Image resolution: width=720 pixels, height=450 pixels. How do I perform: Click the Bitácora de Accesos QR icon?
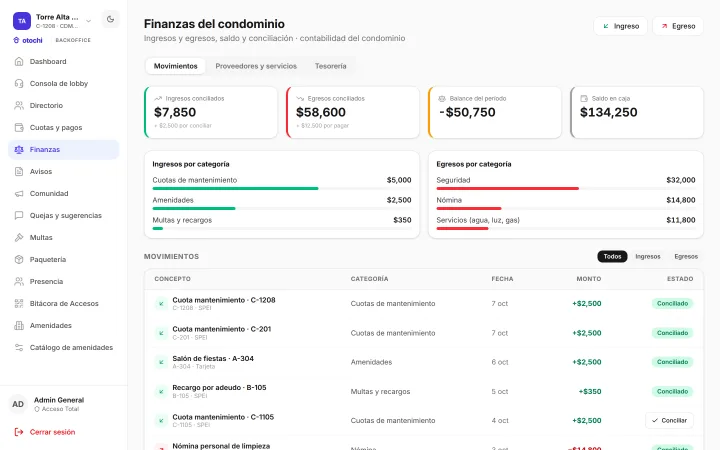19,304
